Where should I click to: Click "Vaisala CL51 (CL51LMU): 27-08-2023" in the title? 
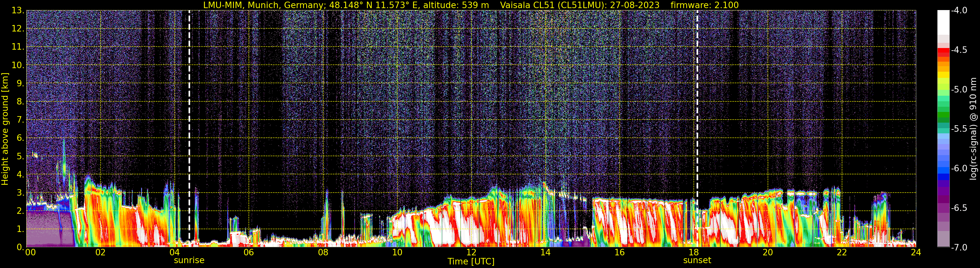(x=580, y=5)
